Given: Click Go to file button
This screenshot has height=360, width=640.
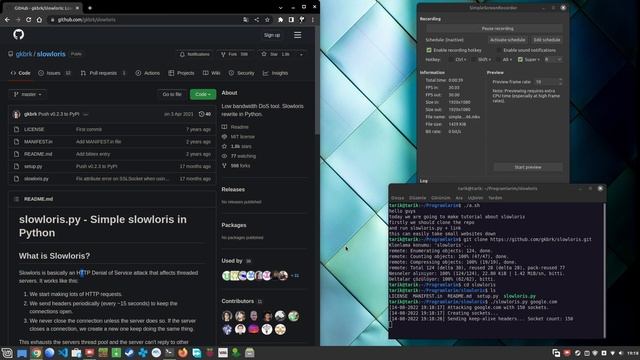Looking at the screenshot, I should pos(172,94).
